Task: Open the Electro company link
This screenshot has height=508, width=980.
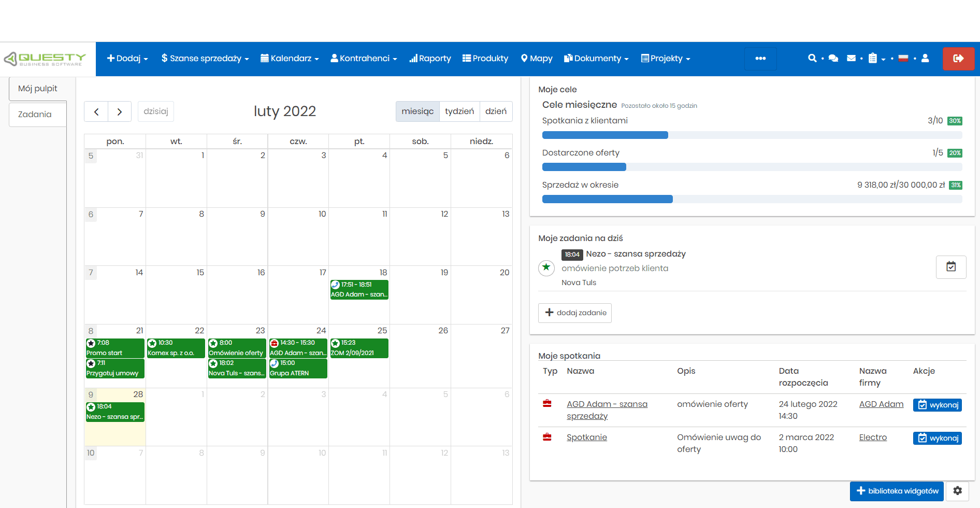Action: pyautogui.click(x=873, y=438)
